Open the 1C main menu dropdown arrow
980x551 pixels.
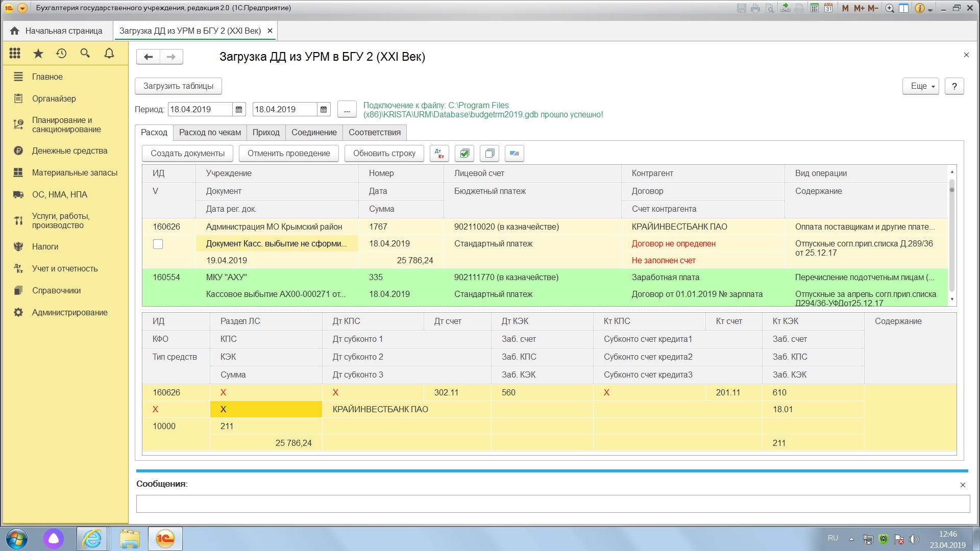click(22, 8)
